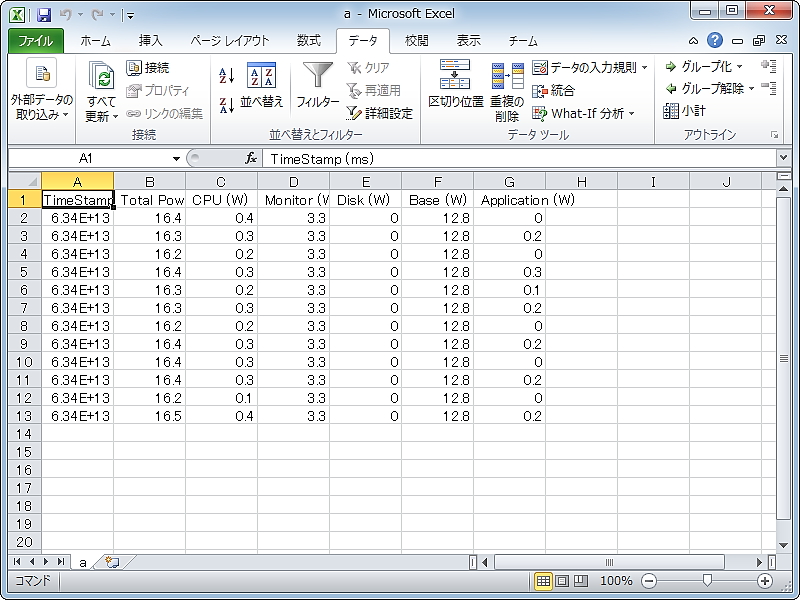This screenshot has width=800, height=600.
Task: Sort descending Z to A icon
Action: (227, 105)
